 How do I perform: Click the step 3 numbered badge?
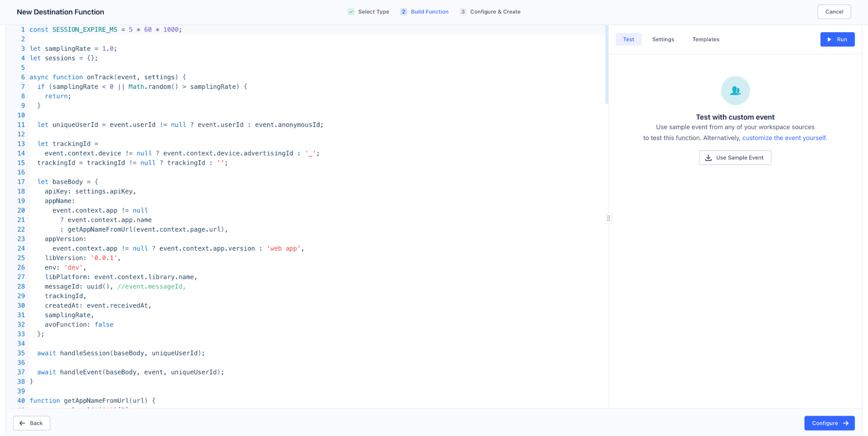pos(462,12)
